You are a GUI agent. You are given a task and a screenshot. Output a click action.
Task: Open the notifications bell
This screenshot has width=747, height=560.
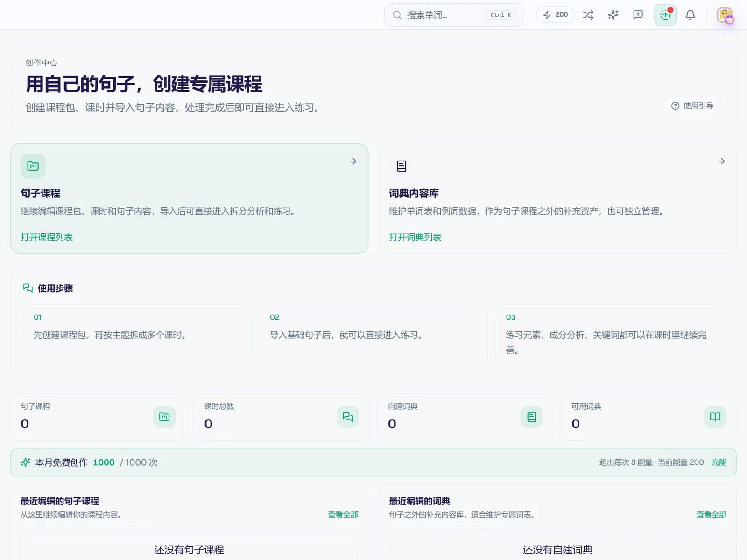(x=690, y=15)
